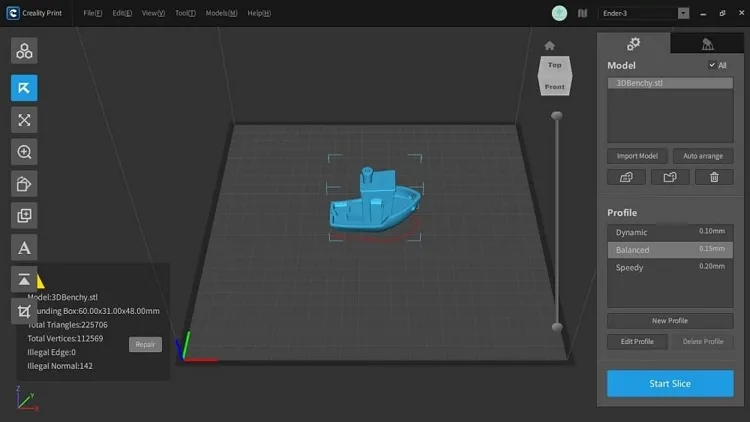Open the Models menu
The image size is (750, 422).
pos(221,13)
